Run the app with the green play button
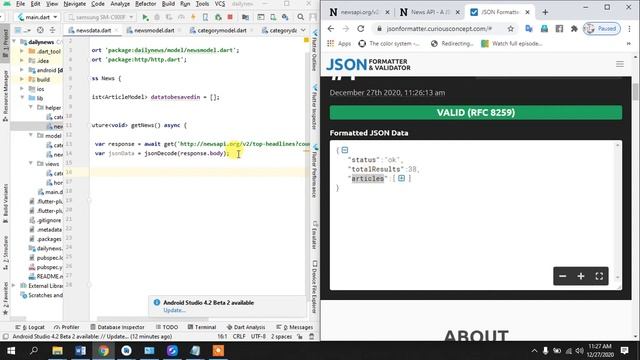This screenshot has height=360, width=640. pyautogui.click(x=145, y=17)
